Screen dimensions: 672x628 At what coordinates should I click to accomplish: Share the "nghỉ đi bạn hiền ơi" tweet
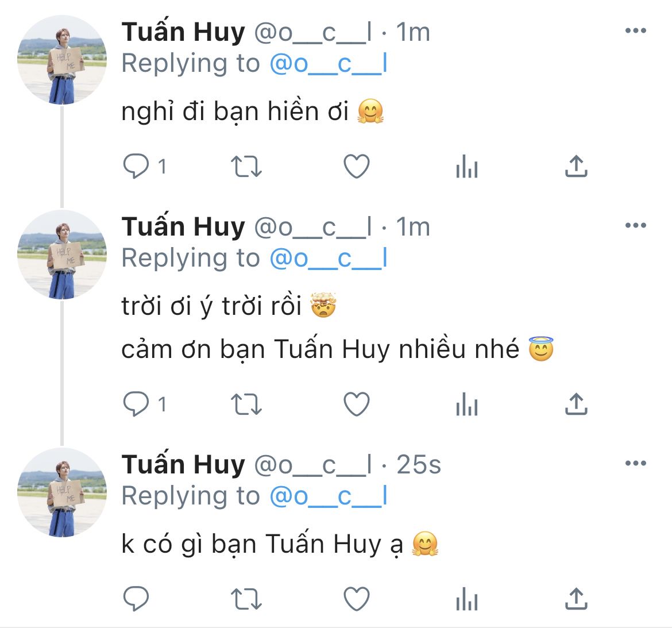576,166
